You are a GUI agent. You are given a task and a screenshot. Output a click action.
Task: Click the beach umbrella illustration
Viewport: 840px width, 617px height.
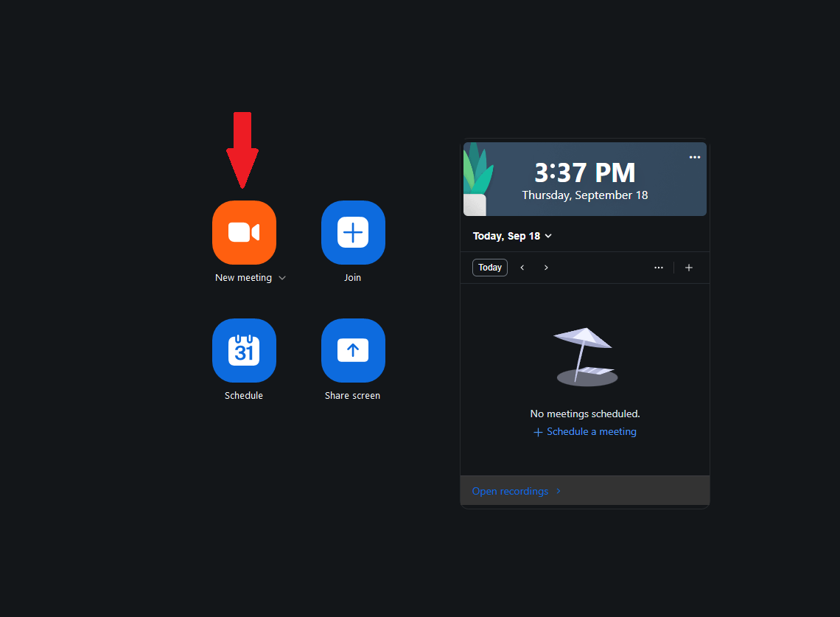(x=585, y=356)
